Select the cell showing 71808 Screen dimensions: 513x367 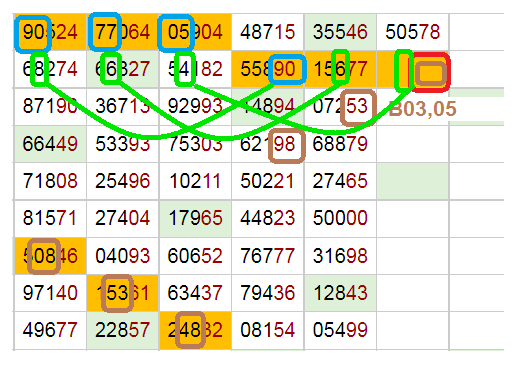tap(50, 181)
